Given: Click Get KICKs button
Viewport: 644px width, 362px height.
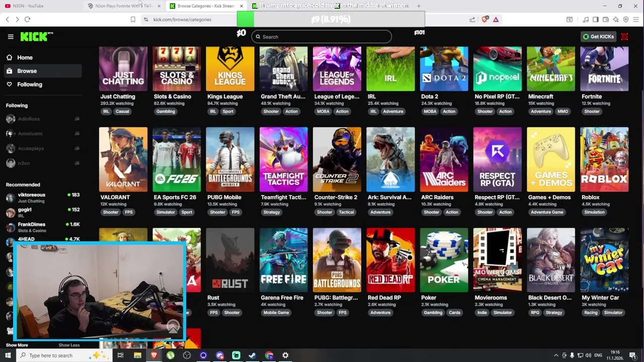Looking at the screenshot, I should (598, 37).
